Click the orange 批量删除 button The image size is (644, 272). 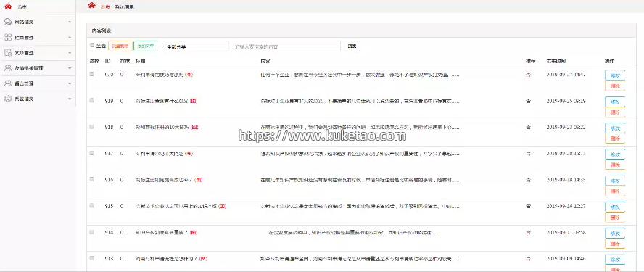(x=120, y=46)
